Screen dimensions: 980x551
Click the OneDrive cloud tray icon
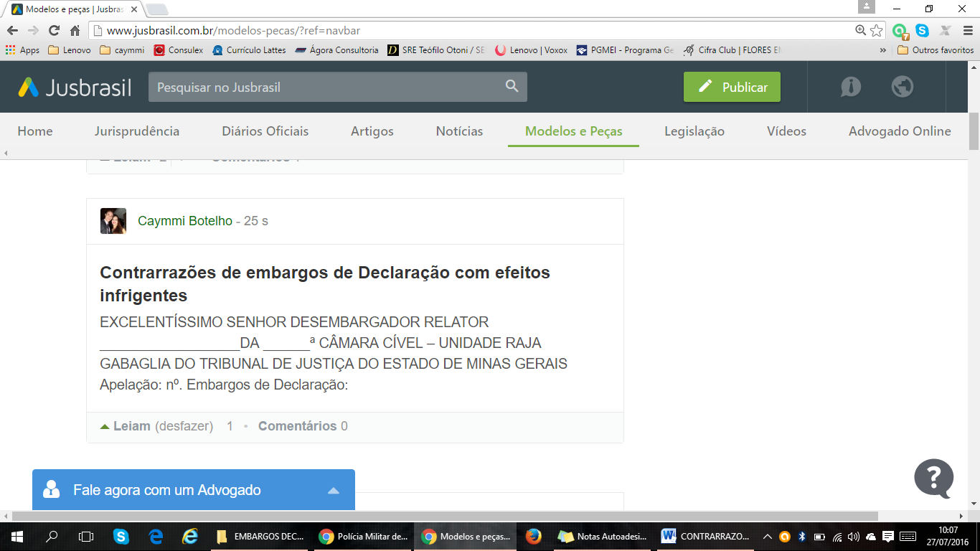(871, 537)
